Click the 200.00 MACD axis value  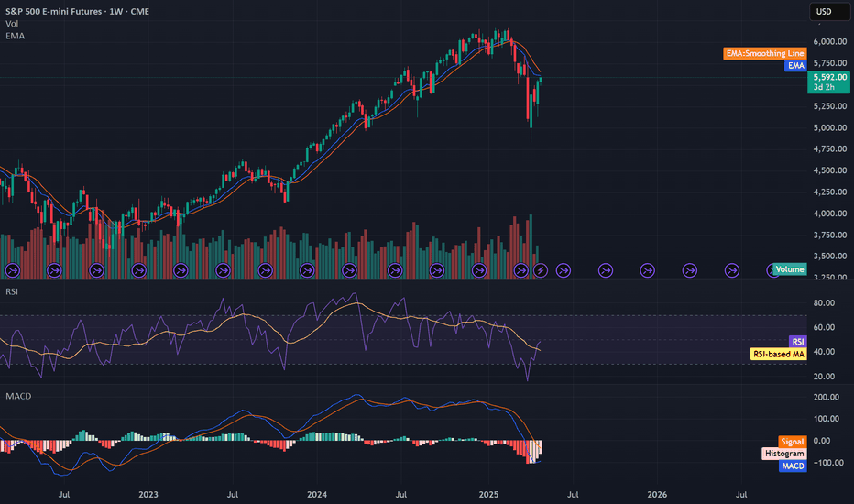[827, 397]
